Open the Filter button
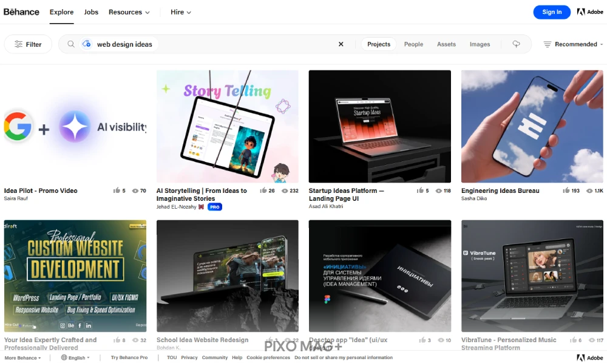The width and height of the screenshot is (607, 364). pyautogui.click(x=28, y=44)
